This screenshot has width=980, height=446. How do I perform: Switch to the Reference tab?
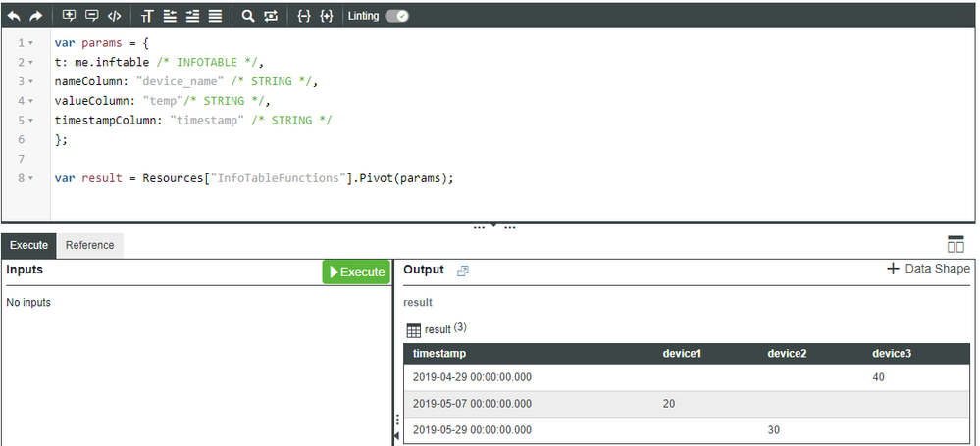[x=90, y=245]
